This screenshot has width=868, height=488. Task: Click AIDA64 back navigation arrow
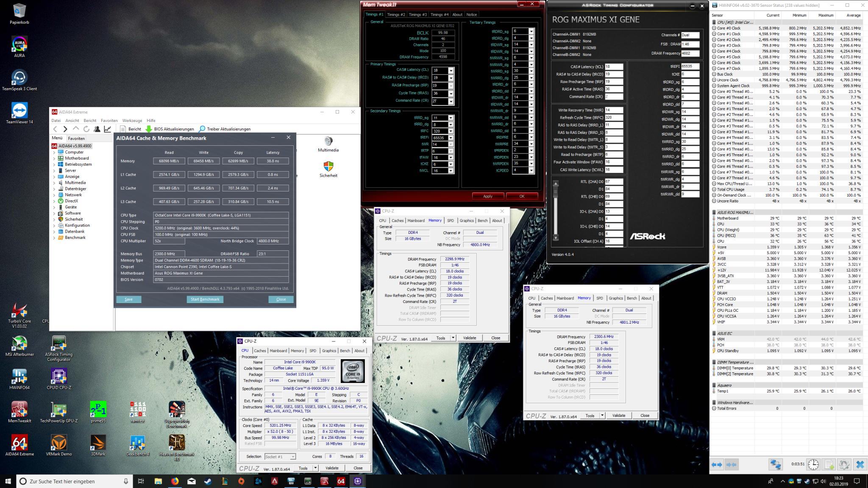click(55, 129)
